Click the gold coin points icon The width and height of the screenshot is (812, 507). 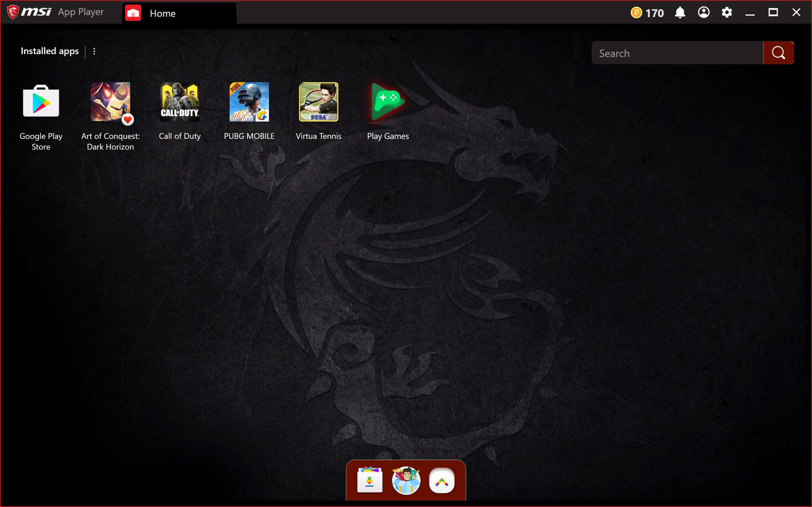(636, 13)
